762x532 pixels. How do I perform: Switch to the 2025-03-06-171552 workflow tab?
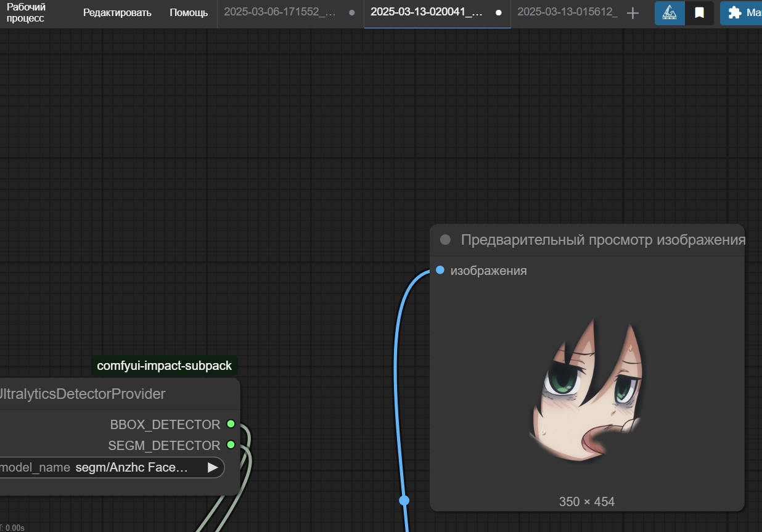point(279,12)
